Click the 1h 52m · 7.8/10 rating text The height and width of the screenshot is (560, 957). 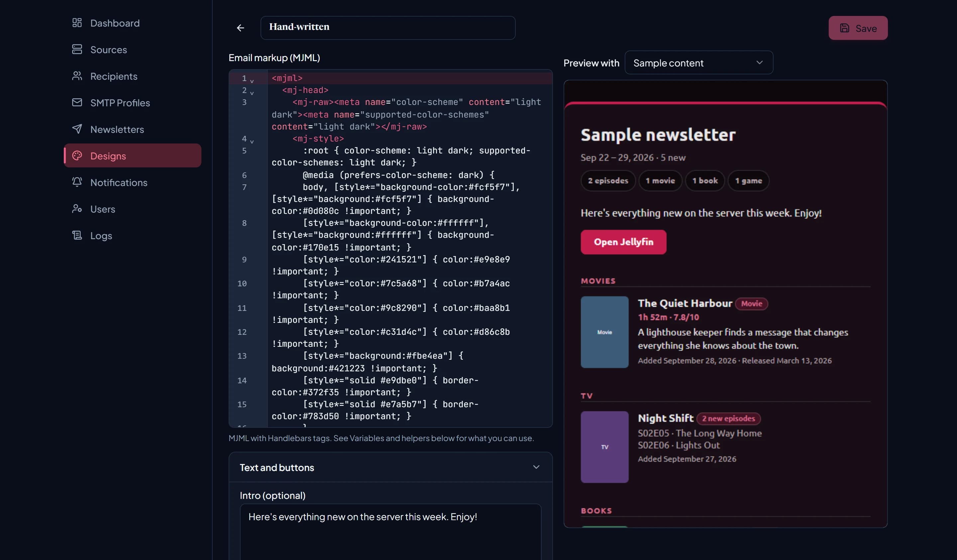click(668, 317)
